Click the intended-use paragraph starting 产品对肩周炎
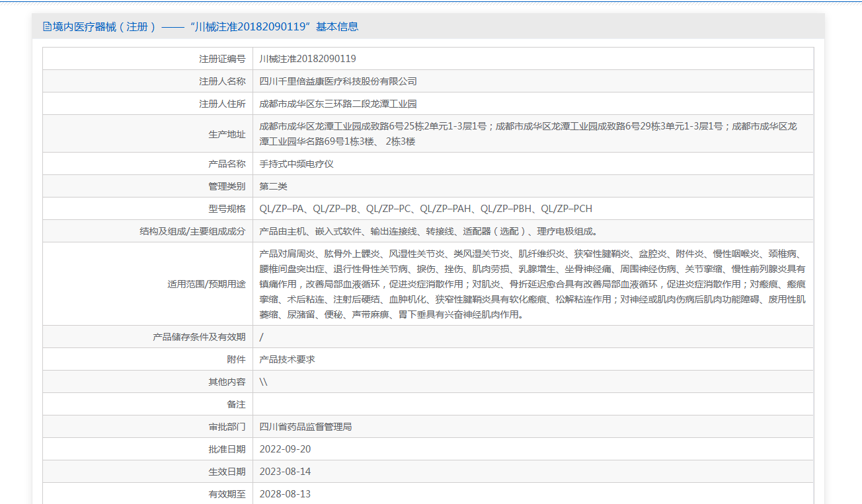862x504 pixels. (532, 284)
